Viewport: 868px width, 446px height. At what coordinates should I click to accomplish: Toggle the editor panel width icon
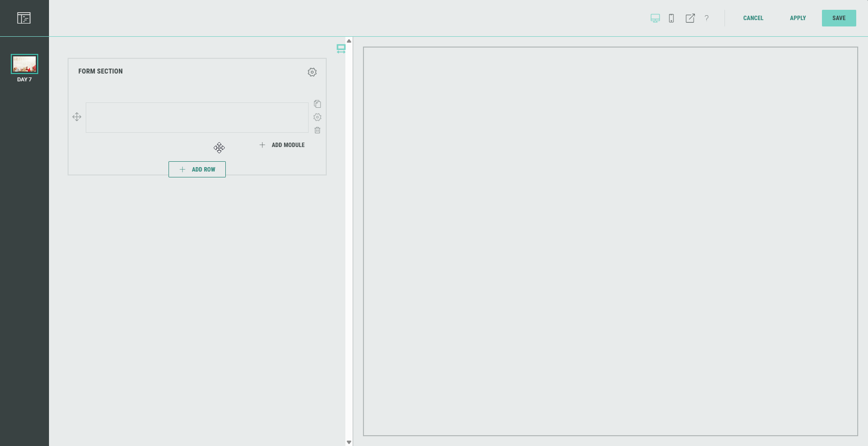click(341, 49)
